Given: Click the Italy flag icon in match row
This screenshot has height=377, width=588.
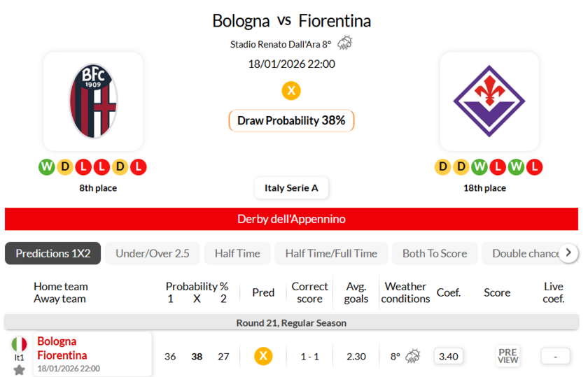Looking at the screenshot, I should [20, 344].
